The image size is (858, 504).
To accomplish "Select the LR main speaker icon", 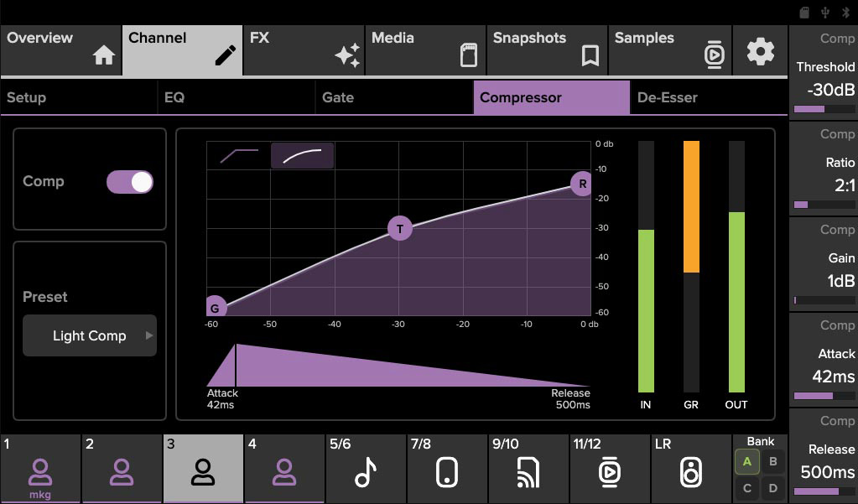I will pyautogui.click(x=689, y=473).
